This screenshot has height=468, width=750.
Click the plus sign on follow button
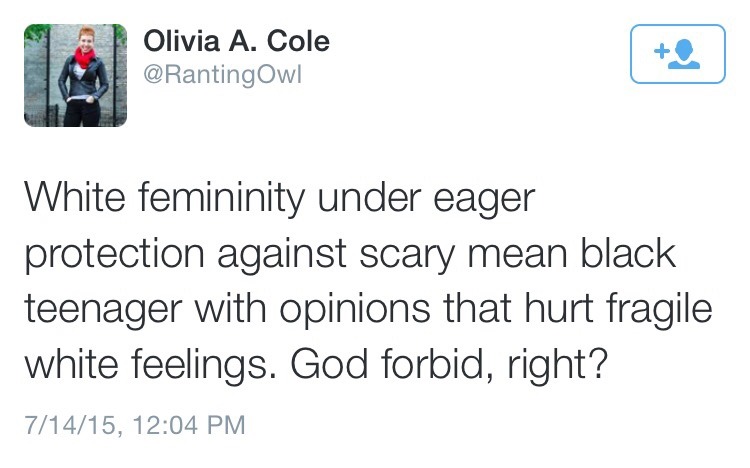click(x=662, y=51)
